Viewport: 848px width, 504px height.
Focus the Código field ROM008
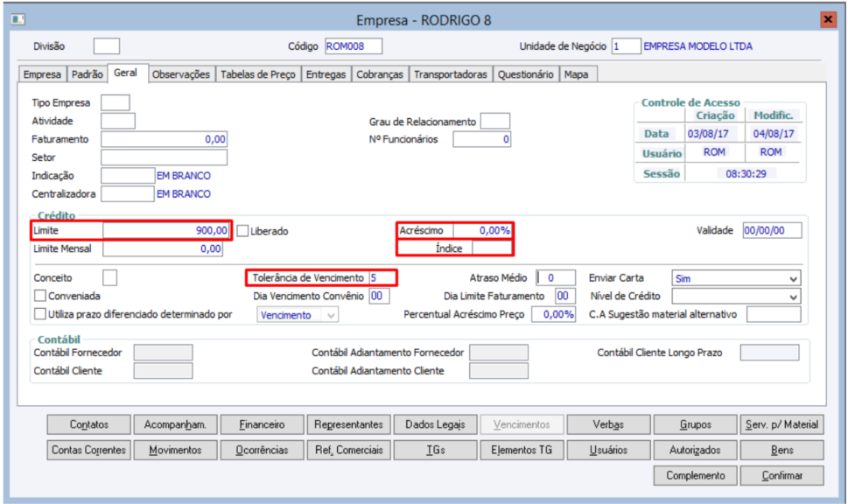[354, 46]
